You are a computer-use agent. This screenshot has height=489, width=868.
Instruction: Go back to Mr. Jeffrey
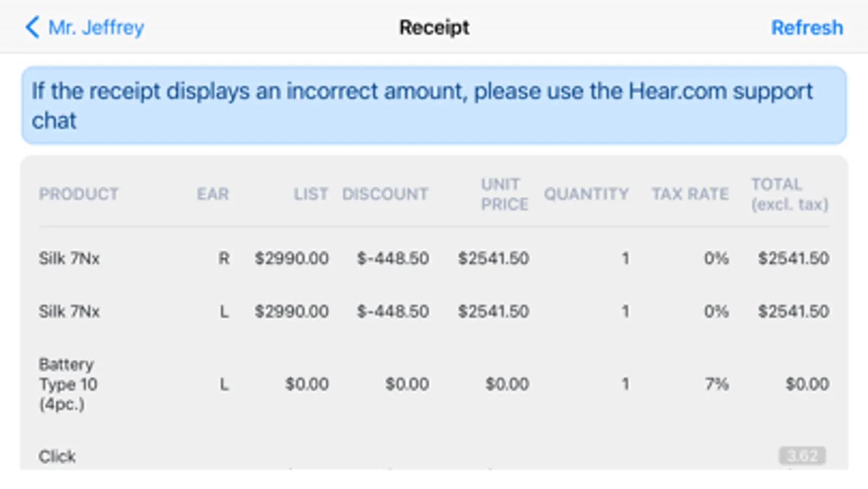coord(96,27)
